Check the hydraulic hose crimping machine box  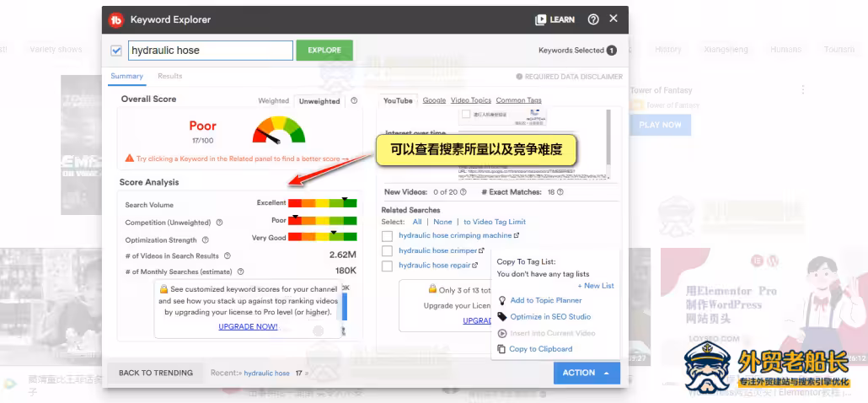388,236
